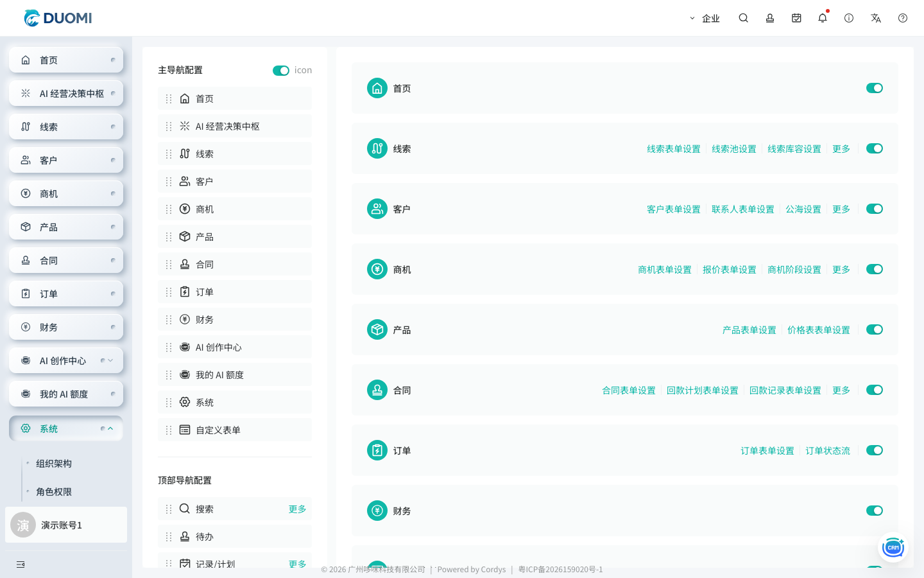The image size is (924, 578).
Task: Turn off the 线索 module switch
Action: 875,148
